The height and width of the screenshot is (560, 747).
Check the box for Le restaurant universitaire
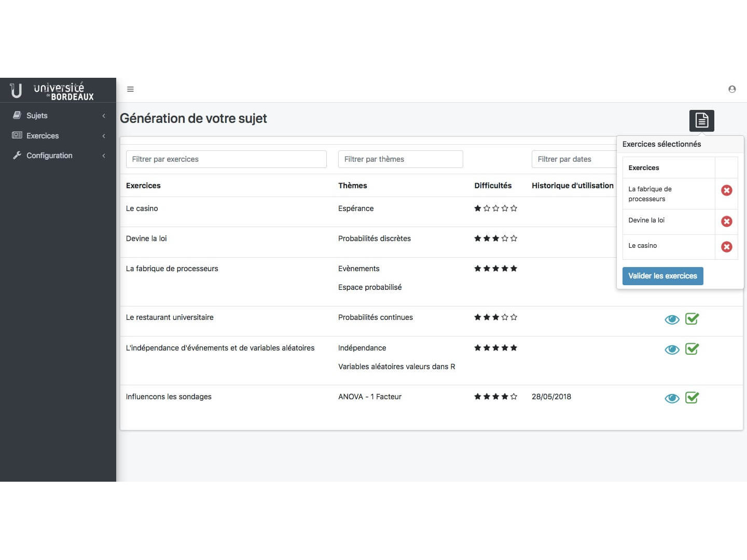(x=692, y=319)
